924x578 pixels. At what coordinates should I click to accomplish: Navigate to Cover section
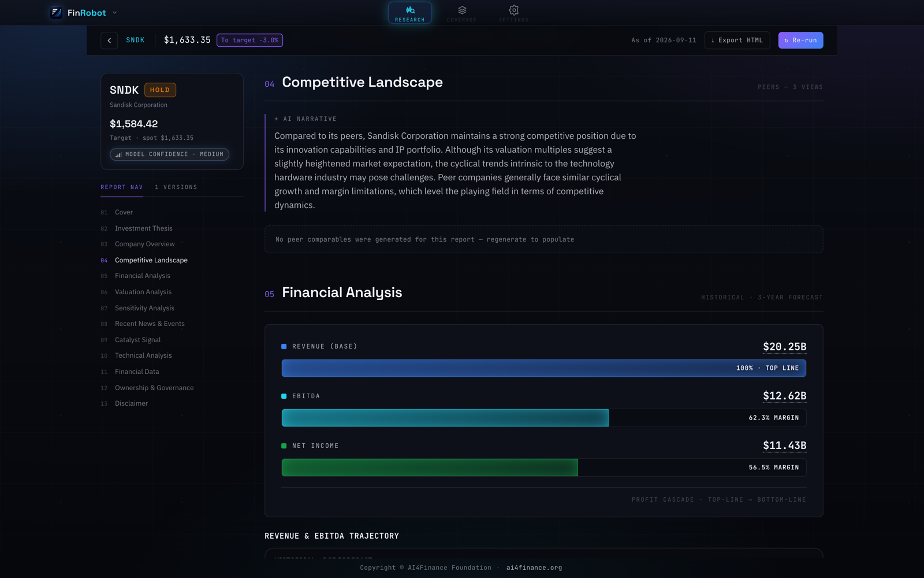(x=124, y=212)
